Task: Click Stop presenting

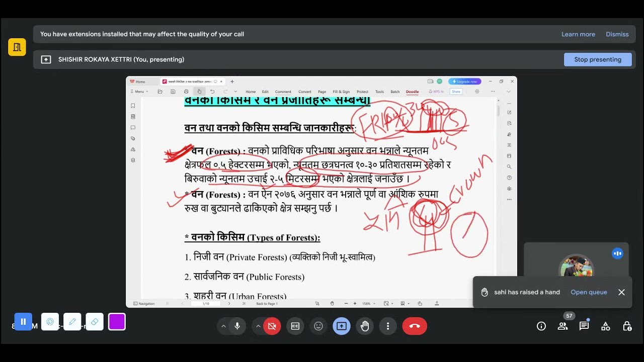Action: (x=598, y=59)
